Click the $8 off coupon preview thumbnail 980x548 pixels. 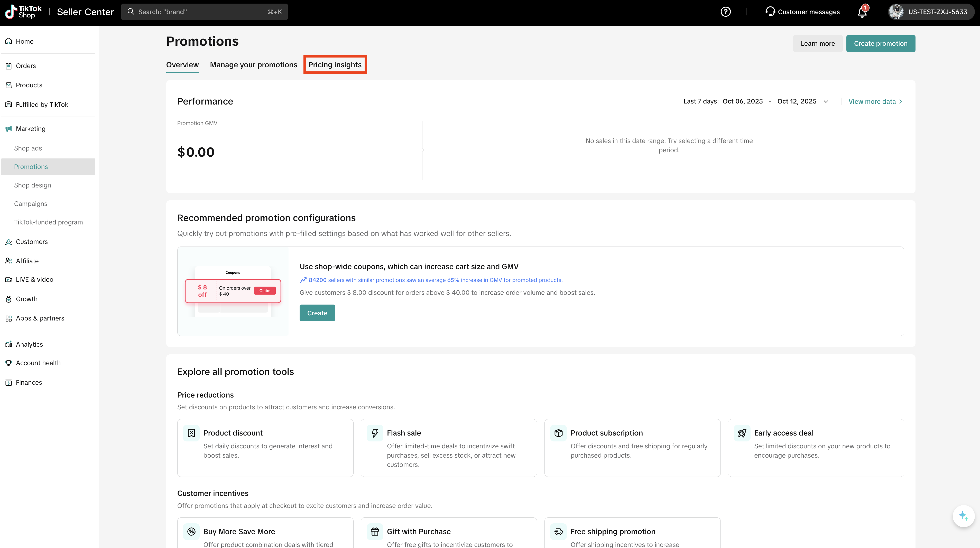(x=233, y=291)
